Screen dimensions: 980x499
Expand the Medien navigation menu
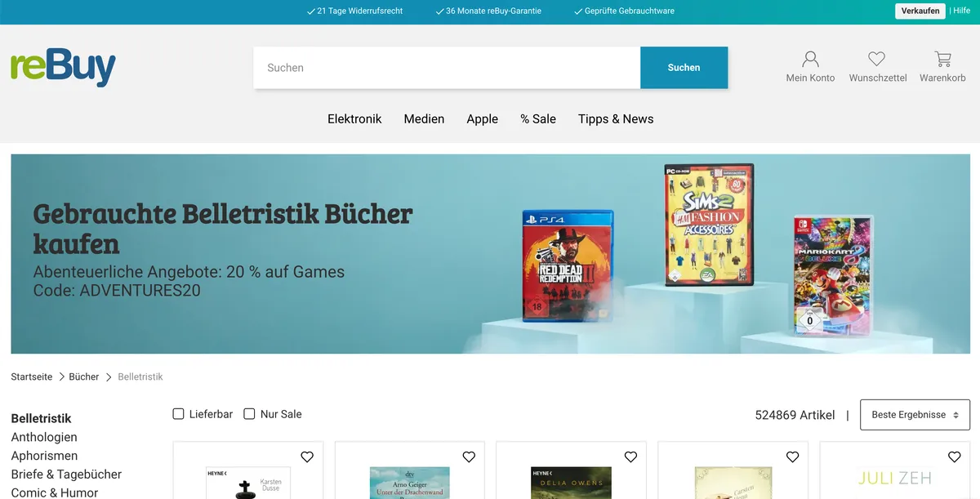[x=424, y=118]
